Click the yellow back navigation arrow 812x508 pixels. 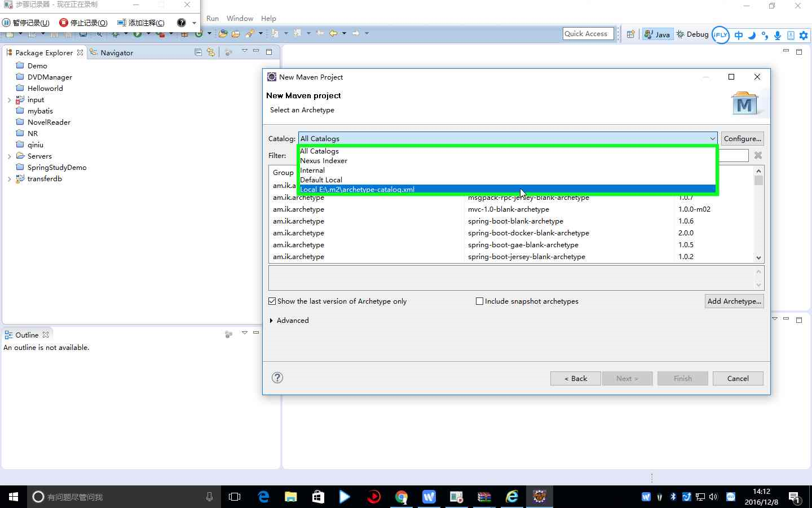(x=333, y=33)
